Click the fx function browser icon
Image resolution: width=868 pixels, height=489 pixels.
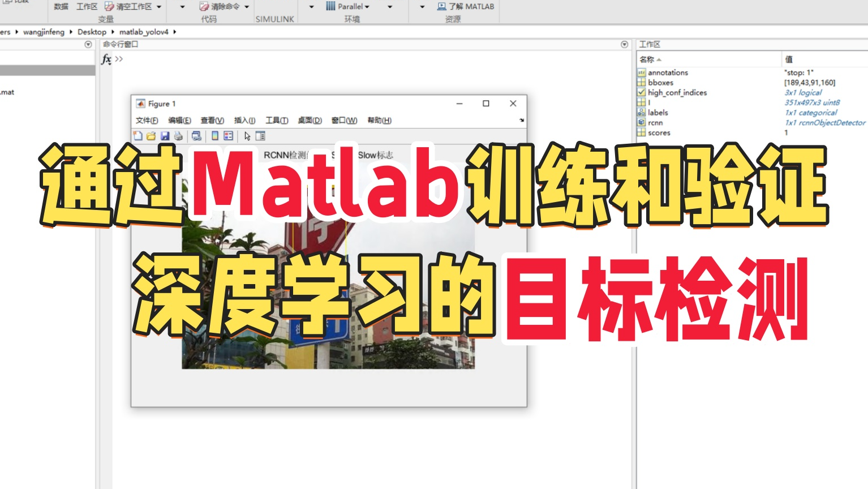106,59
